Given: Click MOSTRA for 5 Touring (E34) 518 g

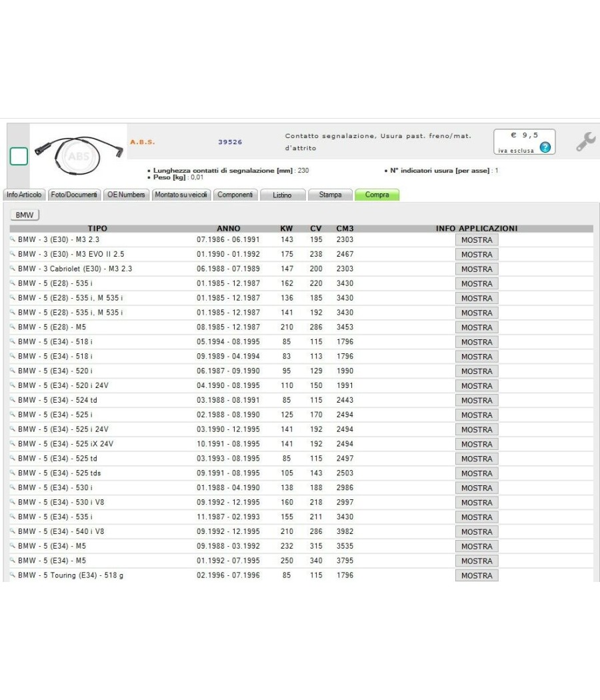Looking at the screenshot, I should click(477, 575).
